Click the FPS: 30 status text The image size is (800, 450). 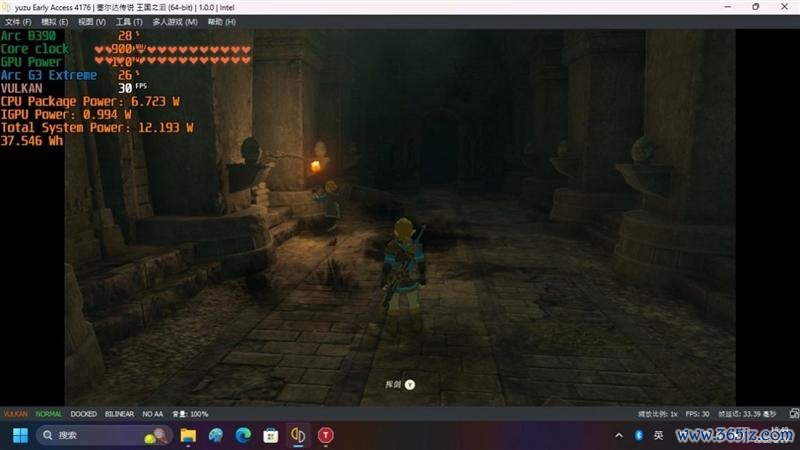[x=697, y=414]
